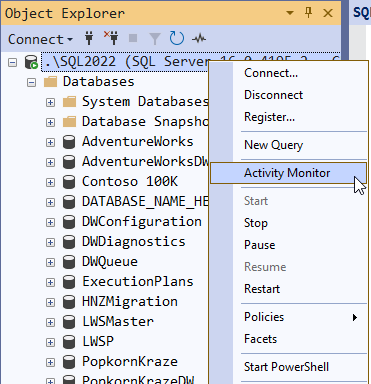Click Restart in the context menu
Image resolution: width=371 pixels, height=384 pixels.
pyautogui.click(x=262, y=289)
